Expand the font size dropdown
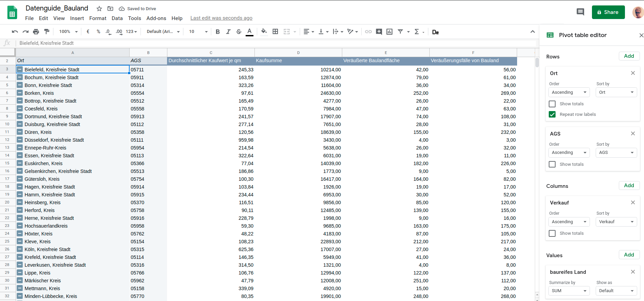 [x=206, y=32]
